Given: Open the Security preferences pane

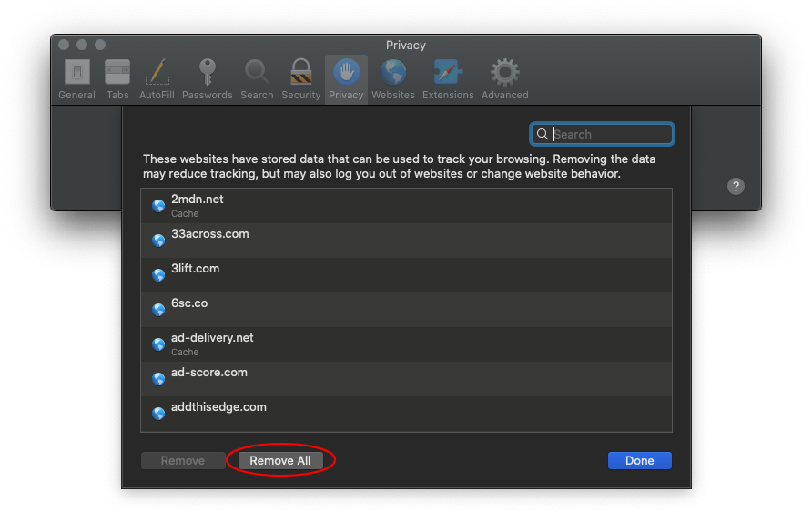Looking at the screenshot, I should (x=301, y=79).
